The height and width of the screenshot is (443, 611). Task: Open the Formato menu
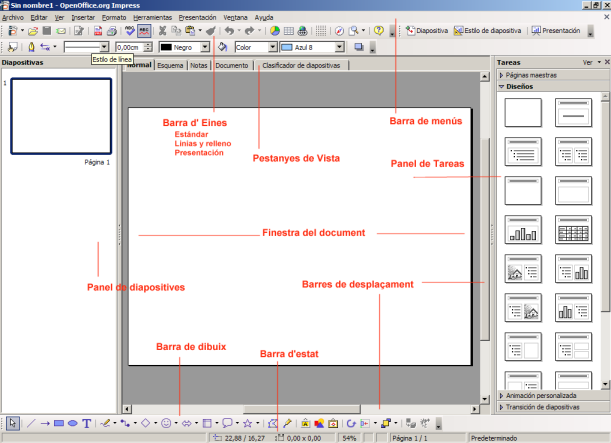pyautogui.click(x=114, y=18)
